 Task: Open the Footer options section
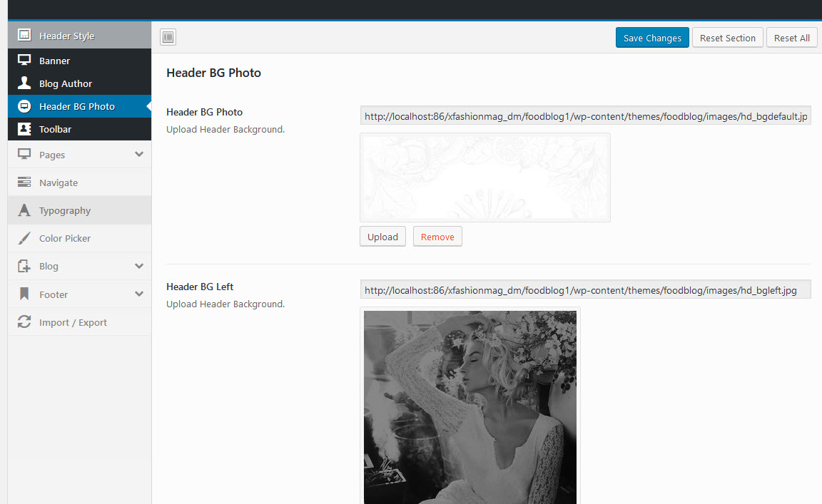[x=80, y=294]
